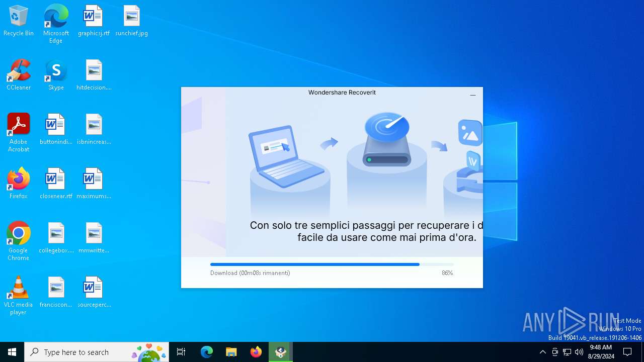Select the sourceperc document icon

[94, 293]
